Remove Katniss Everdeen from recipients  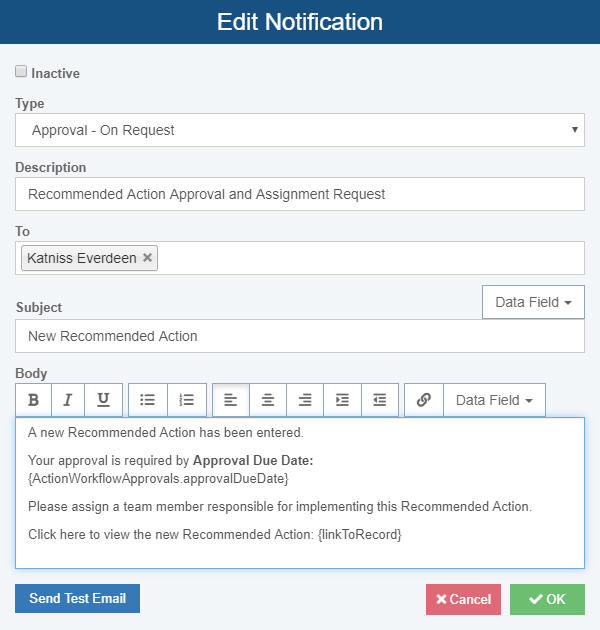pyautogui.click(x=148, y=258)
